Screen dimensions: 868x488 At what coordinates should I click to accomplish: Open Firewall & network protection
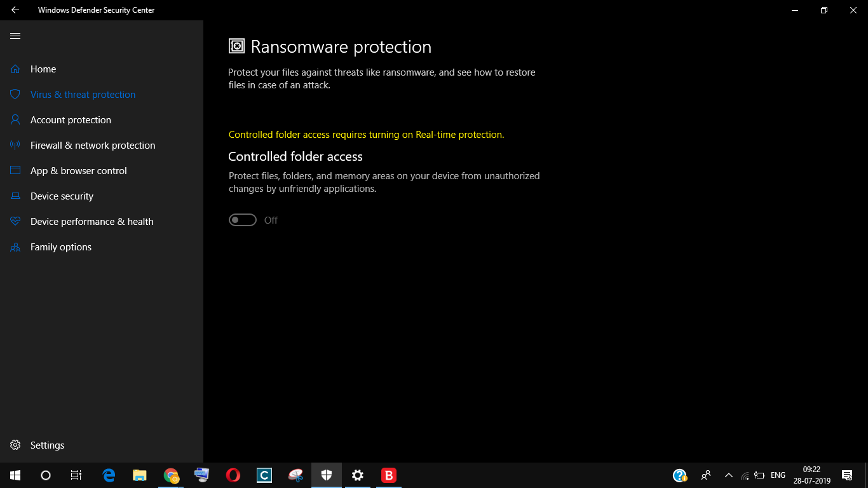pos(93,146)
